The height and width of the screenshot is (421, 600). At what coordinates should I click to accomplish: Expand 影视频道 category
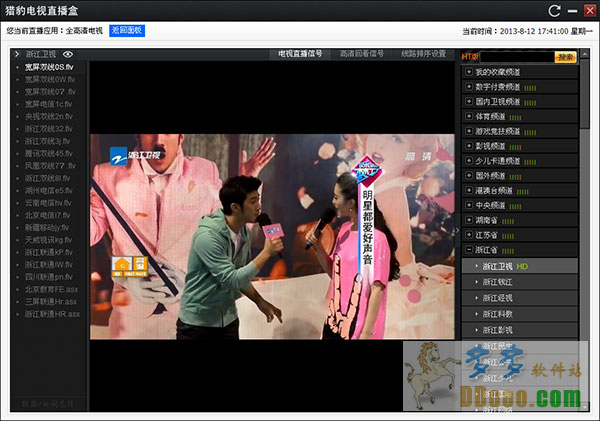pos(520,146)
